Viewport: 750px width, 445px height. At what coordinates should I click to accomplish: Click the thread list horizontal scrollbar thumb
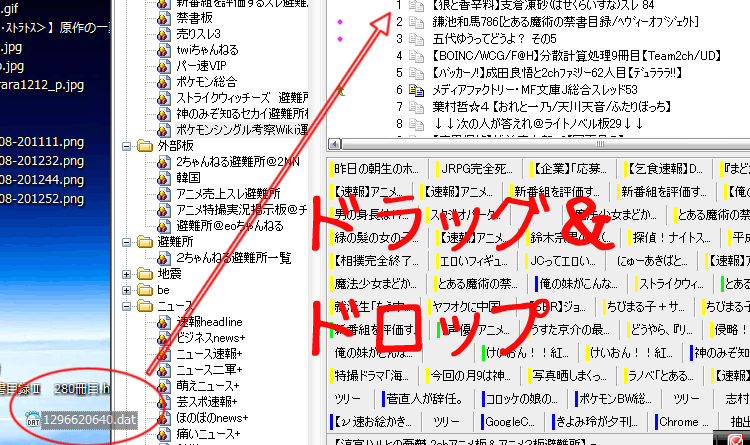point(598,144)
